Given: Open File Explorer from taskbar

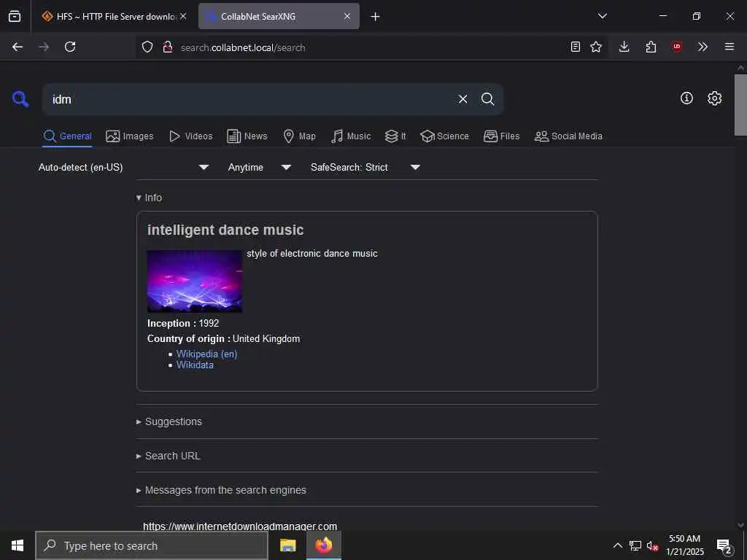Looking at the screenshot, I should (x=287, y=545).
